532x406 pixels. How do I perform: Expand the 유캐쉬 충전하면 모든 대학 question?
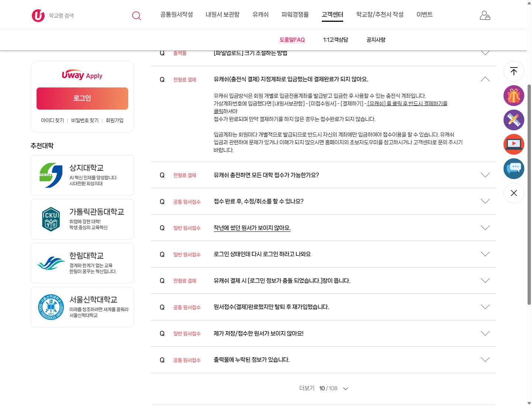(485, 175)
